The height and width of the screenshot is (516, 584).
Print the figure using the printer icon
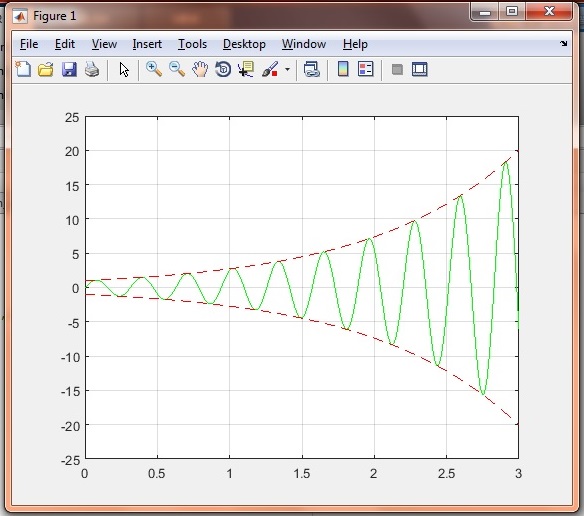click(92, 70)
